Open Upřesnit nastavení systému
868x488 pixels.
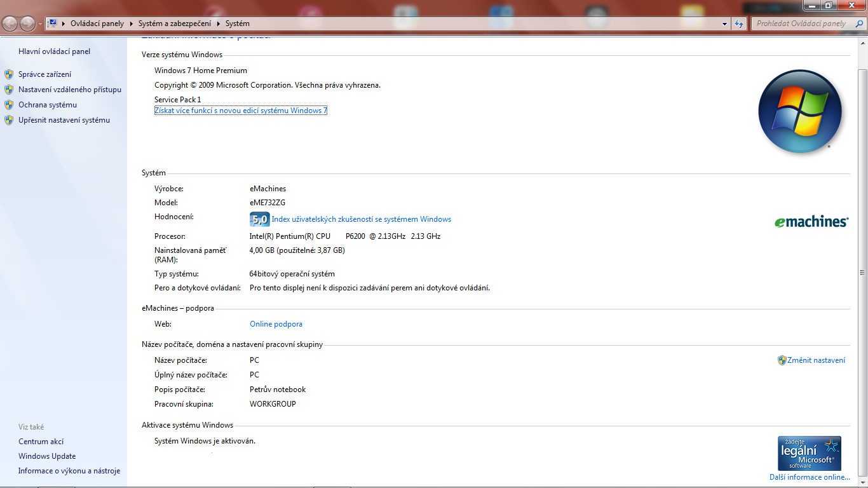point(64,120)
